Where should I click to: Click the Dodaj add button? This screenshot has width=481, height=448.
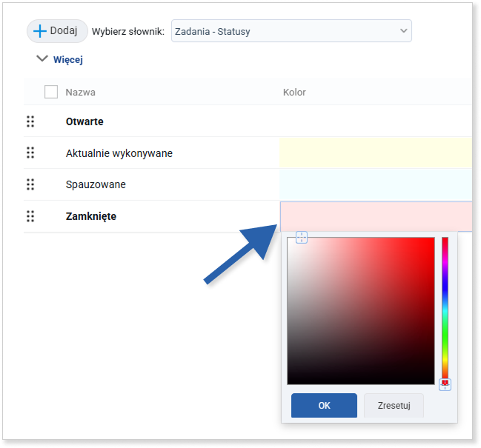[57, 31]
